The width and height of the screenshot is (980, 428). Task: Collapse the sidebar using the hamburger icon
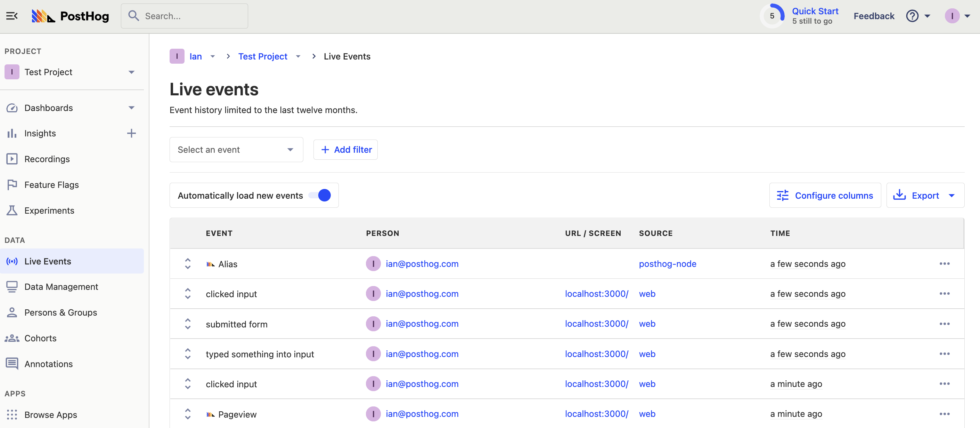point(12,16)
